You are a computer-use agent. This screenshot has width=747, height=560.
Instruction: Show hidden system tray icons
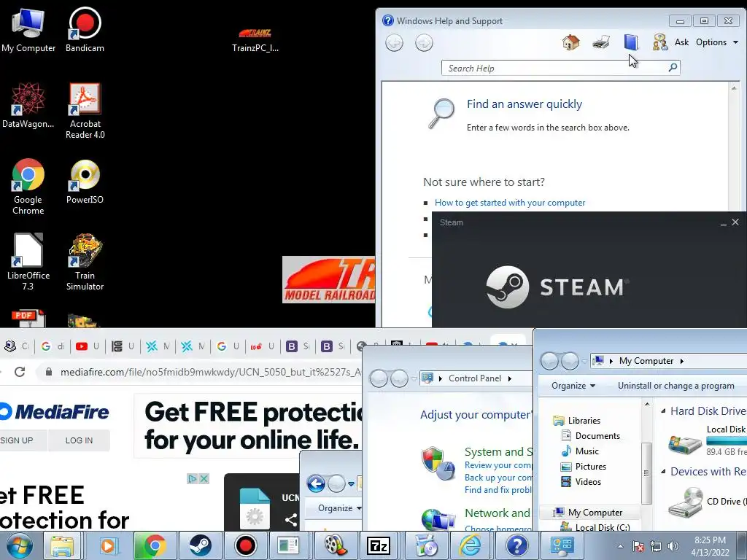click(x=620, y=546)
